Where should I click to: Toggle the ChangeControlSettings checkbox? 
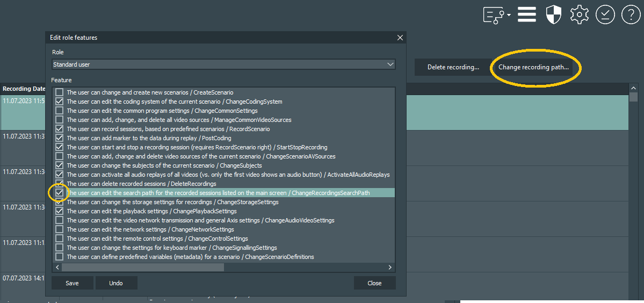60,238
